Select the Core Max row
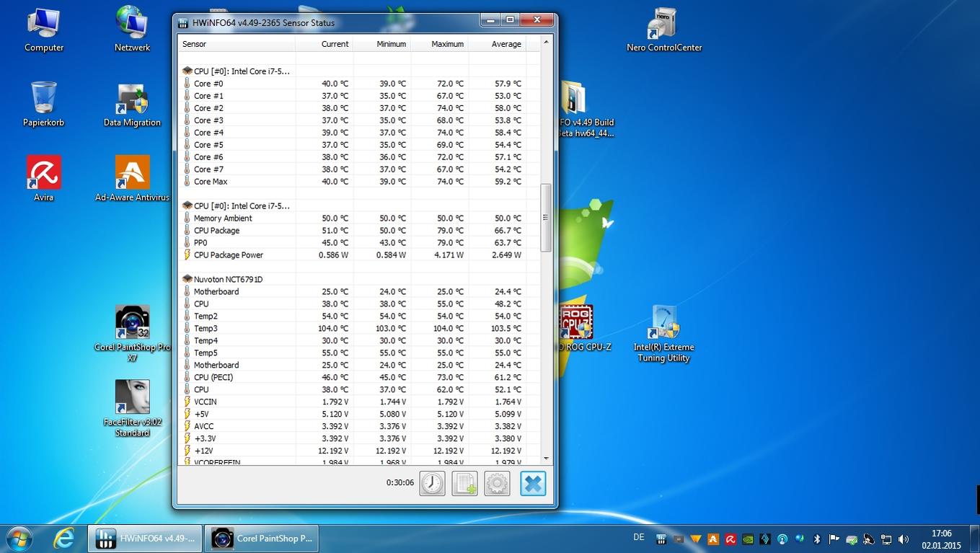Viewport: 980px width, 553px height. [353, 182]
